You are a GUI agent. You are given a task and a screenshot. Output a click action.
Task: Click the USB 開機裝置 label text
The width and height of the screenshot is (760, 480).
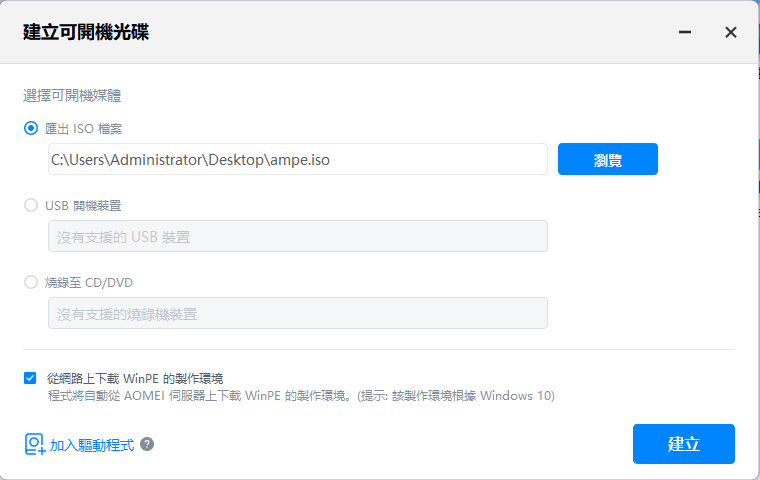pyautogui.click(x=83, y=205)
